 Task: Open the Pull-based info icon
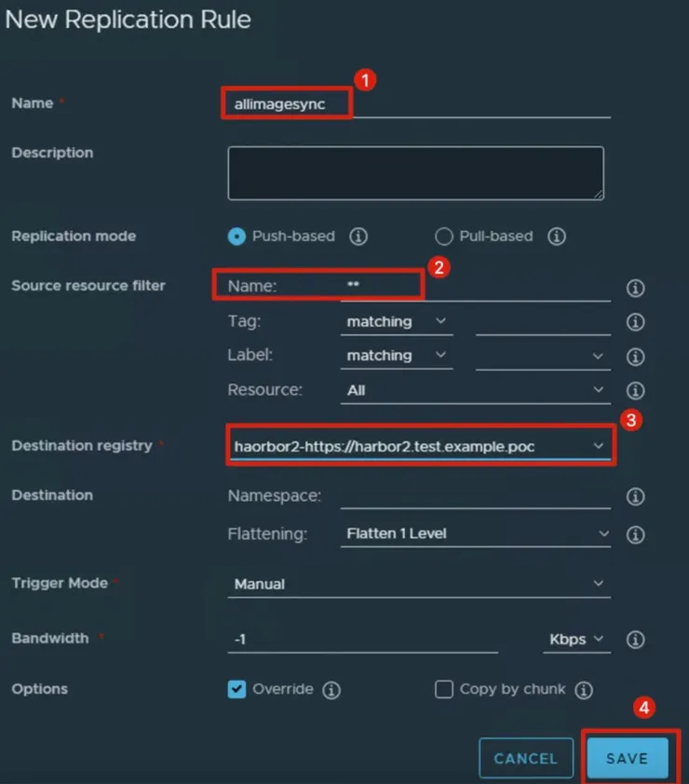point(557,236)
